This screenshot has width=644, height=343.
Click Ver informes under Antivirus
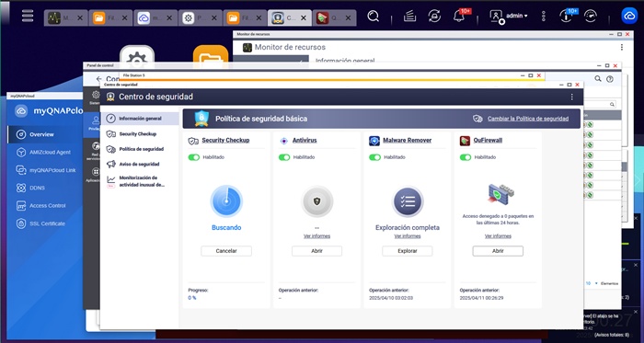[316, 236]
